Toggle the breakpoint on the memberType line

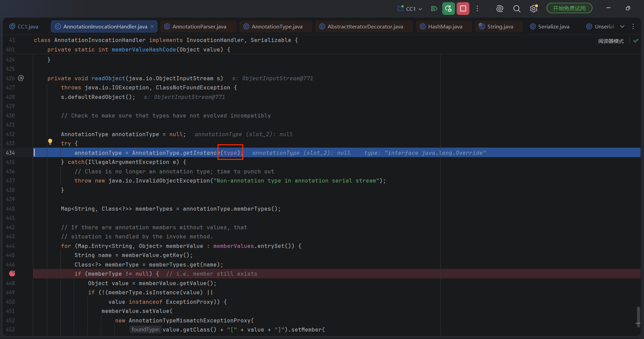tap(12, 274)
